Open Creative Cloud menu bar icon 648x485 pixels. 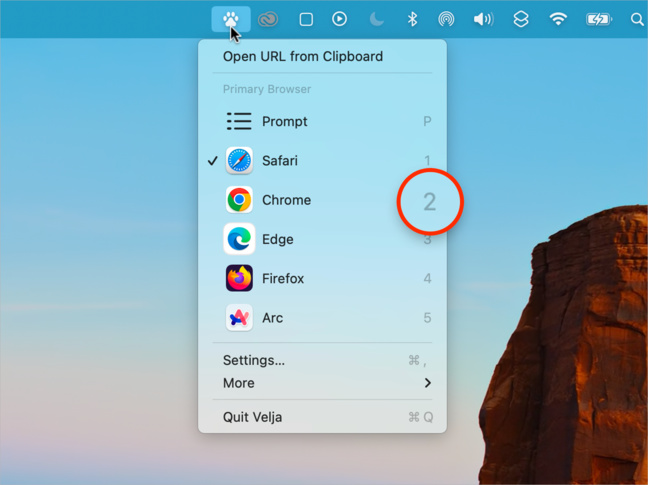(268, 19)
